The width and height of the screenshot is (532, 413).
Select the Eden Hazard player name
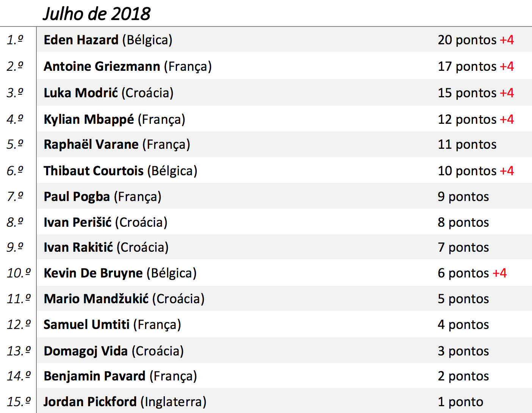[81, 40]
